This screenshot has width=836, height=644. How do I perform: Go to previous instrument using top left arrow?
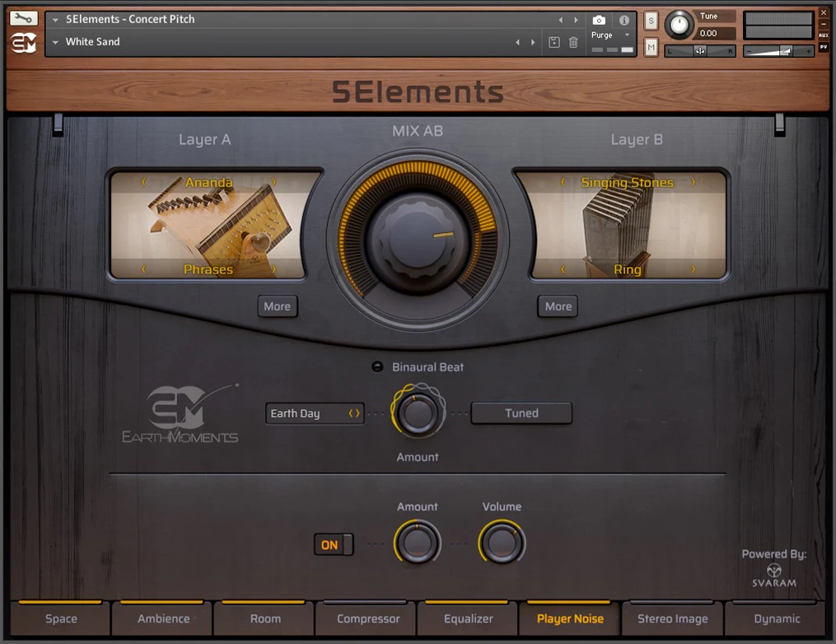pos(560,20)
